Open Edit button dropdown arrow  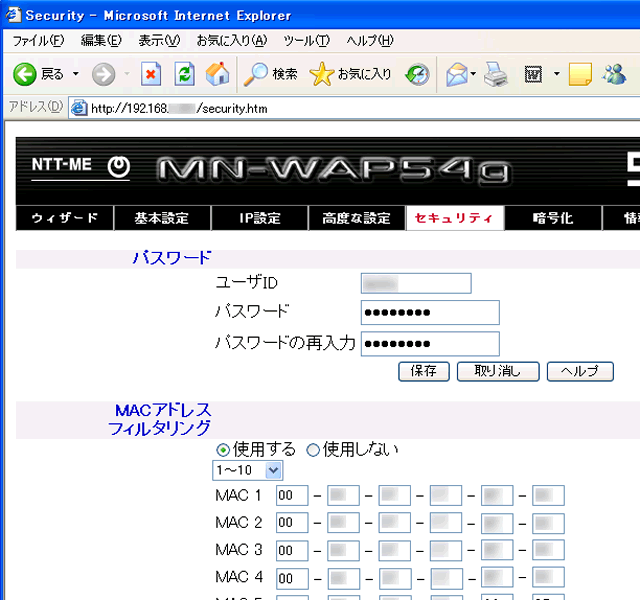556,74
